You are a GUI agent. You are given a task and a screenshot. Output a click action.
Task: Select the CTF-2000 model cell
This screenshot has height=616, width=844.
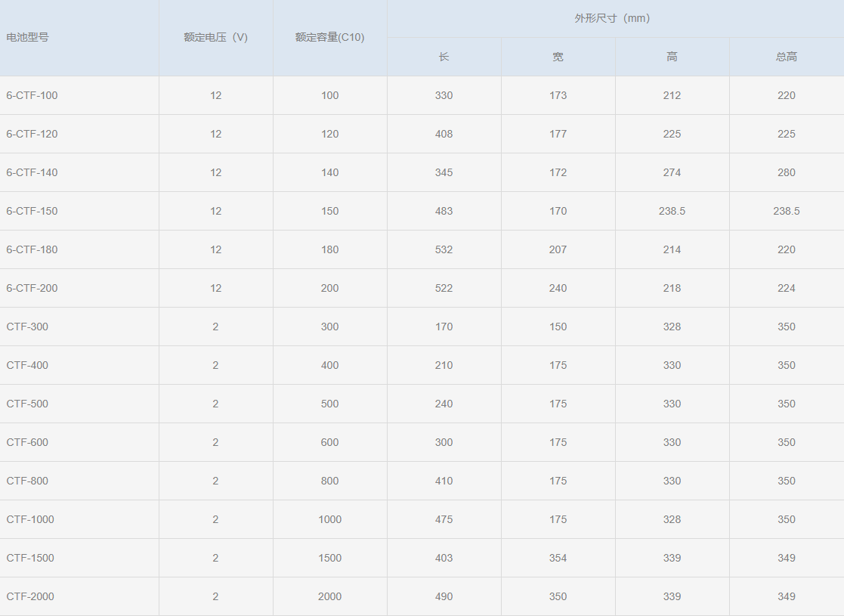(x=30, y=596)
